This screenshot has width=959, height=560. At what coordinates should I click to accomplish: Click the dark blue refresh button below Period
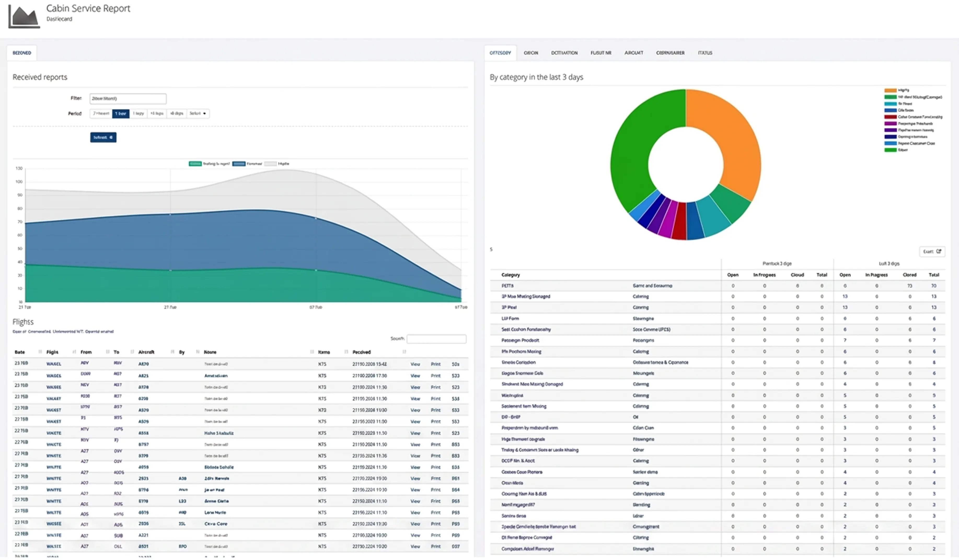point(103,137)
